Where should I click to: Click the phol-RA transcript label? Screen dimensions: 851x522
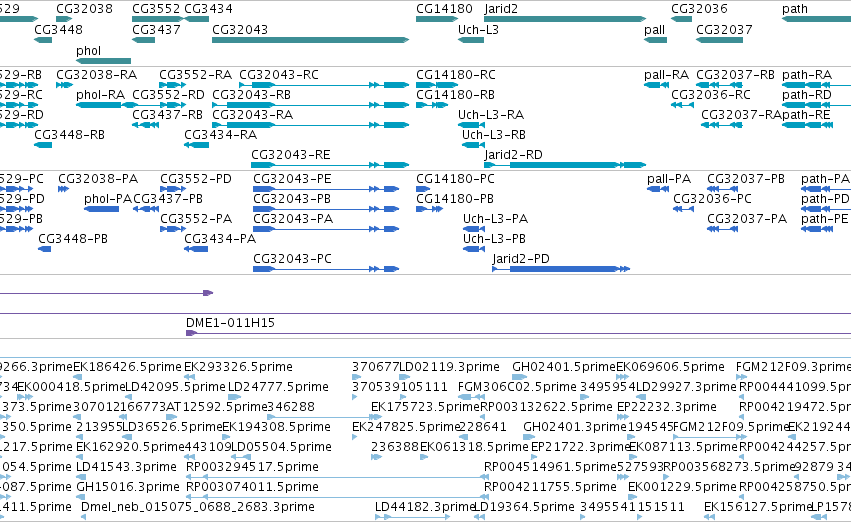click(x=100, y=95)
